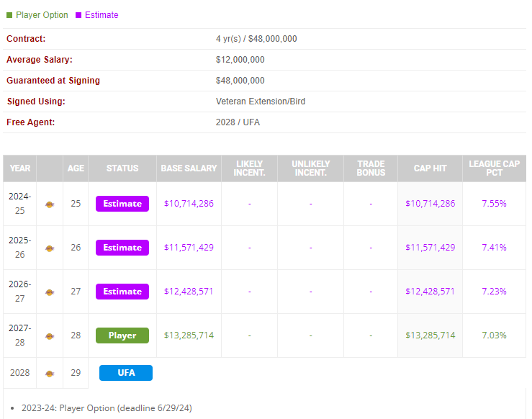Click the Estimate badge for 2026-27

point(122,292)
